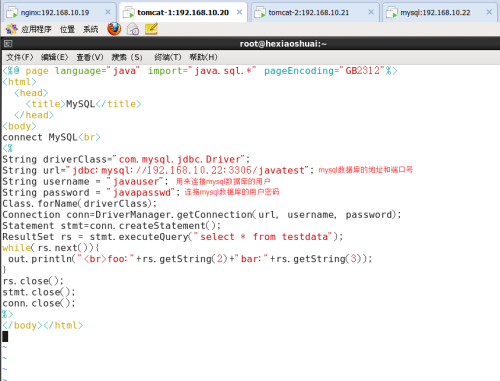Click the rs.close(); line
The width and height of the screenshot is (500, 381).
click(x=33, y=281)
